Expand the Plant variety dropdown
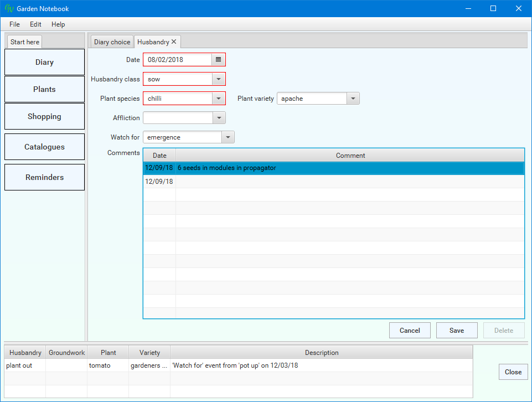Screen dimensions: 532x402 (353, 99)
